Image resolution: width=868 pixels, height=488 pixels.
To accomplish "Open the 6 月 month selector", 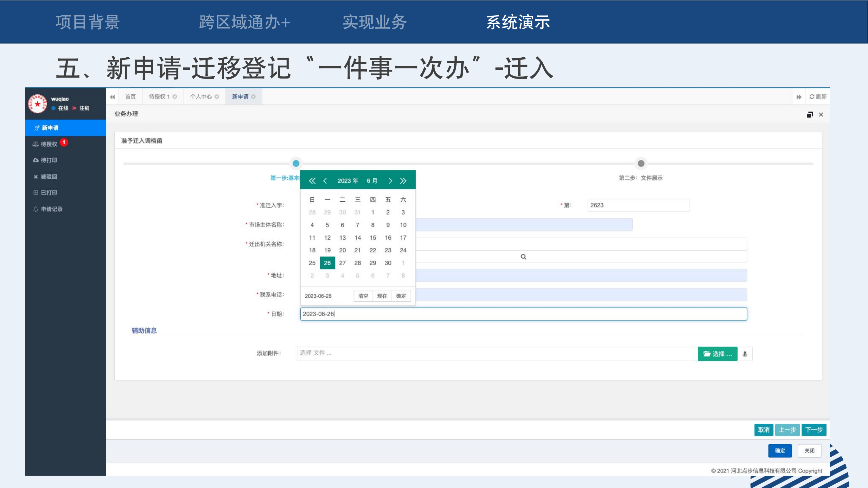I will coord(372,181).
